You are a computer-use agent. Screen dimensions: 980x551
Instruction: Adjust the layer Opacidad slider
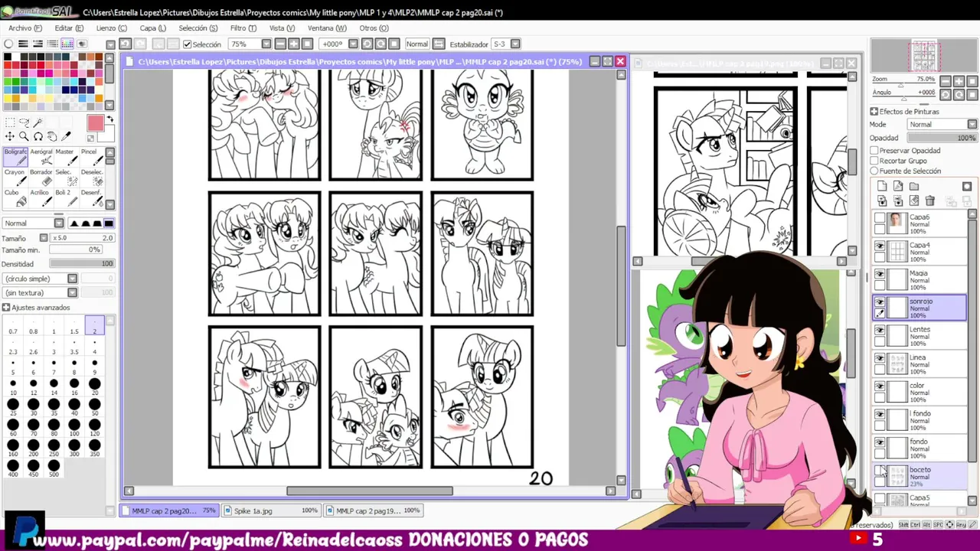(942, 138)
